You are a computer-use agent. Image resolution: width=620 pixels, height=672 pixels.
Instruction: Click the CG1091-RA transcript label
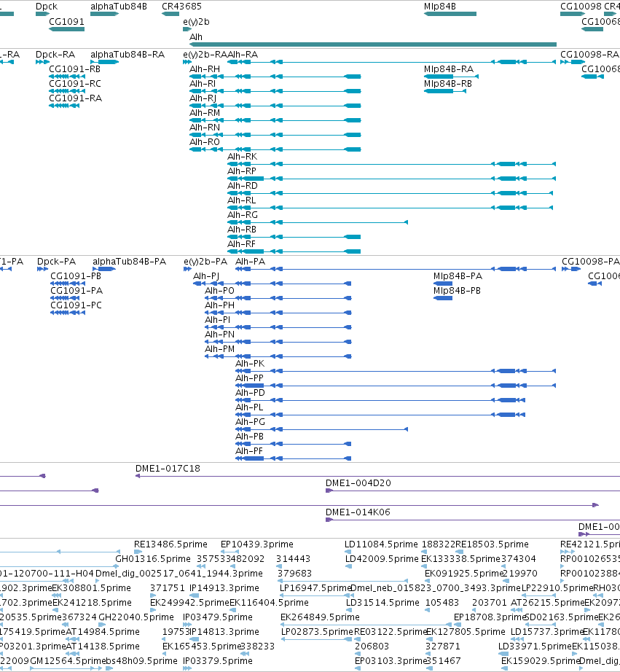pos(76,98)
